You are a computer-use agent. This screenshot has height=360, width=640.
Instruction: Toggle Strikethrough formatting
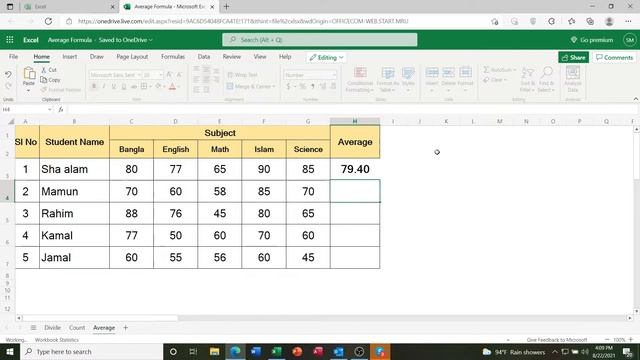(x=133, y=86)
